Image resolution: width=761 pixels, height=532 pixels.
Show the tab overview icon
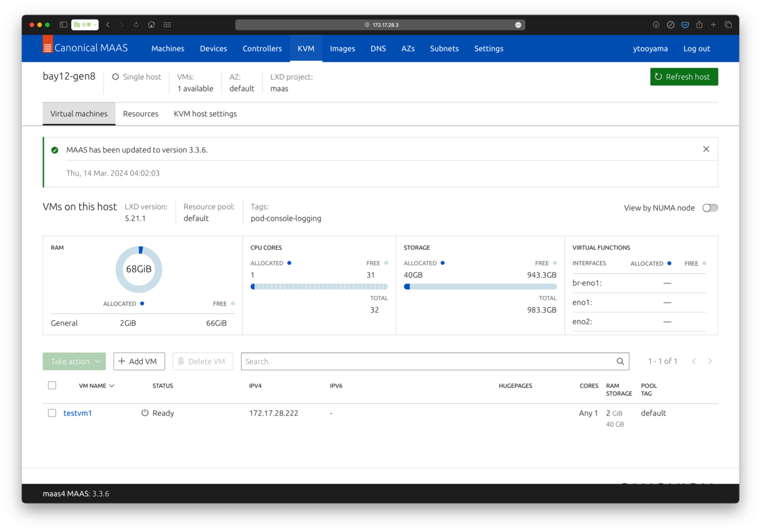(728, 25)
